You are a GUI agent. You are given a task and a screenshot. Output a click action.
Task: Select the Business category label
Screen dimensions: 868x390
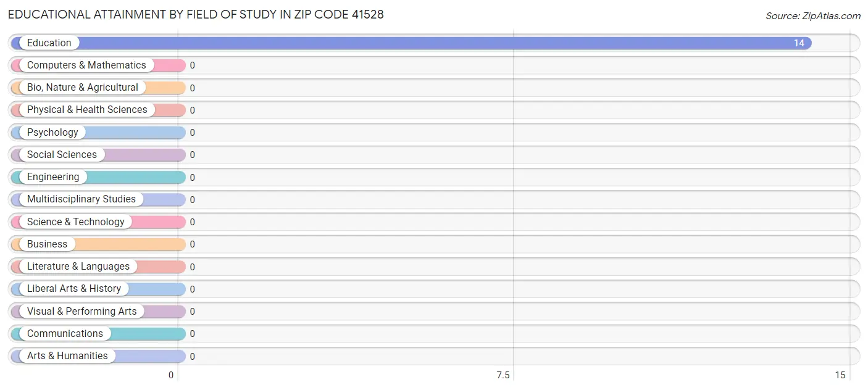click(x=47, y=244)
